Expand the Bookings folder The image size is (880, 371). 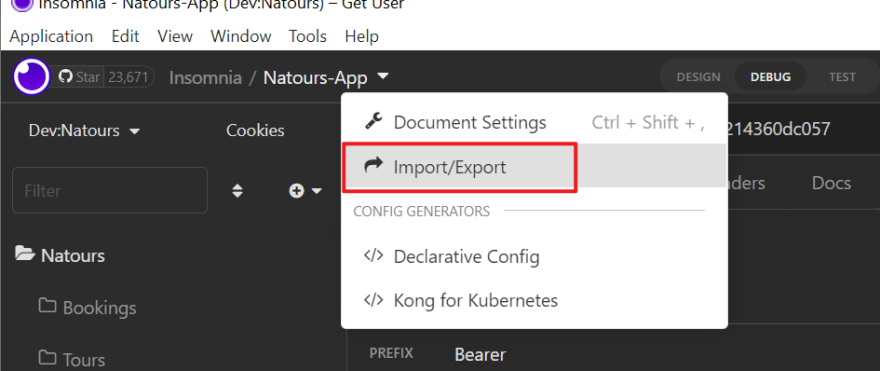tap(88, 307)
